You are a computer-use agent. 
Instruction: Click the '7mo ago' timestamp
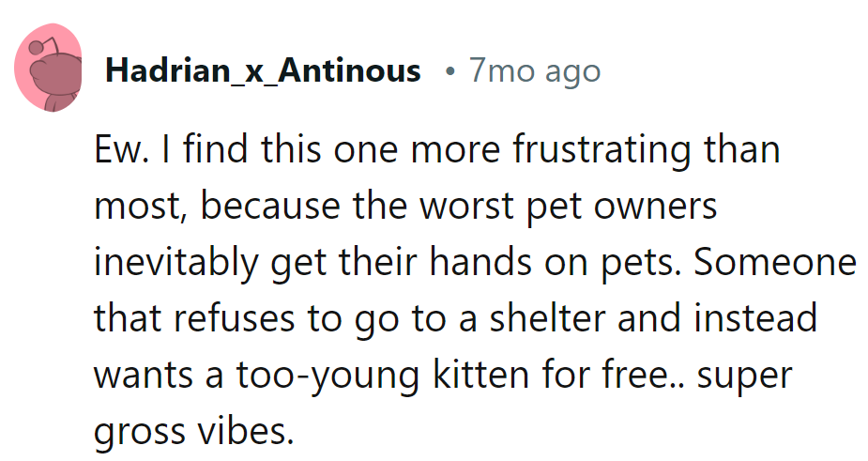tap(535, 70)
